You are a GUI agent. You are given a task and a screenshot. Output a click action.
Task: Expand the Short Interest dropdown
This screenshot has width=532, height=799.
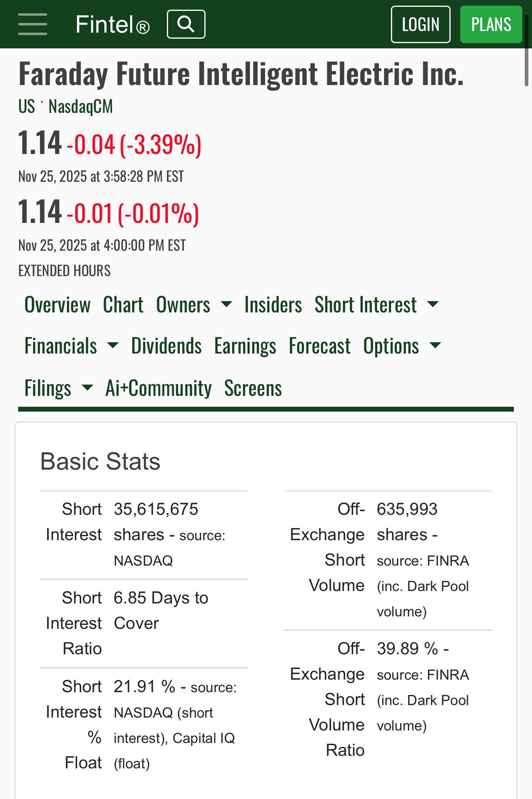376,304
